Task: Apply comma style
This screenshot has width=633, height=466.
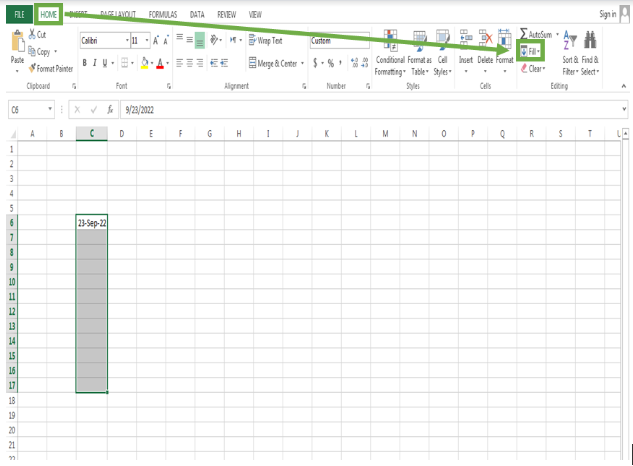Action: click(341, 62)
